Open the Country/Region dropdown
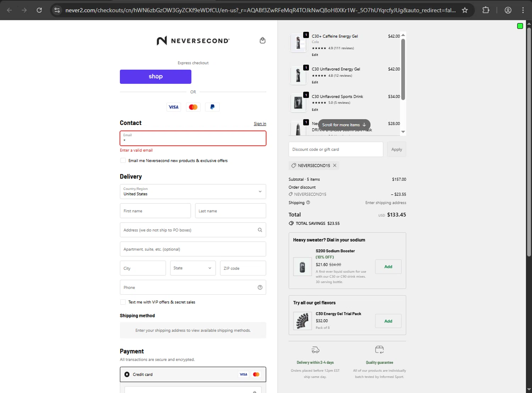Image resolution: width=532 pixels, height=393 pixels. click(x=193, y=192)
